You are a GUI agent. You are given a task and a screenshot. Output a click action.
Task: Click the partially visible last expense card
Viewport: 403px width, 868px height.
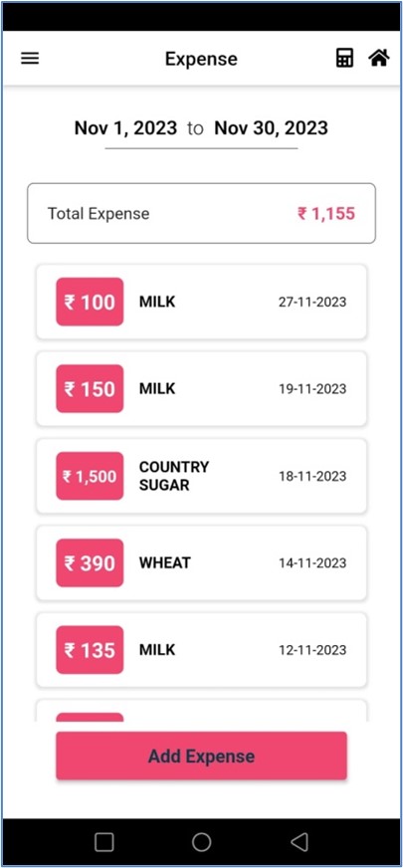[201, 711]
